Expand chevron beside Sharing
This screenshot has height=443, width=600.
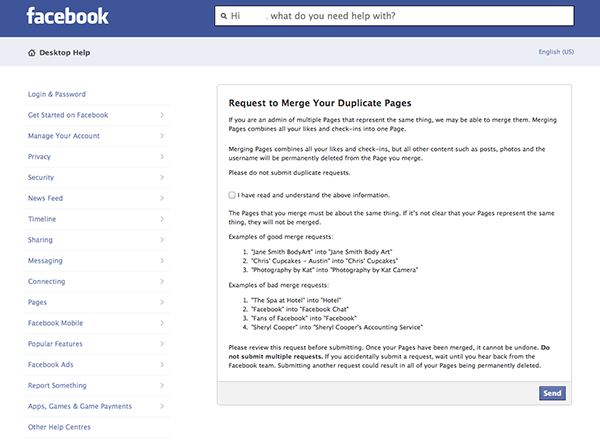[x=162, y=240]
